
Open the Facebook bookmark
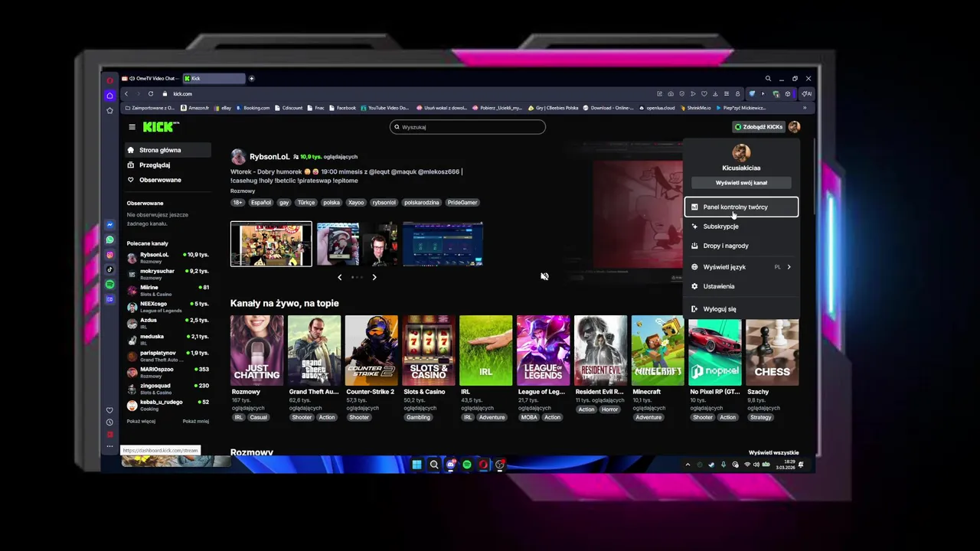(343, 108)
